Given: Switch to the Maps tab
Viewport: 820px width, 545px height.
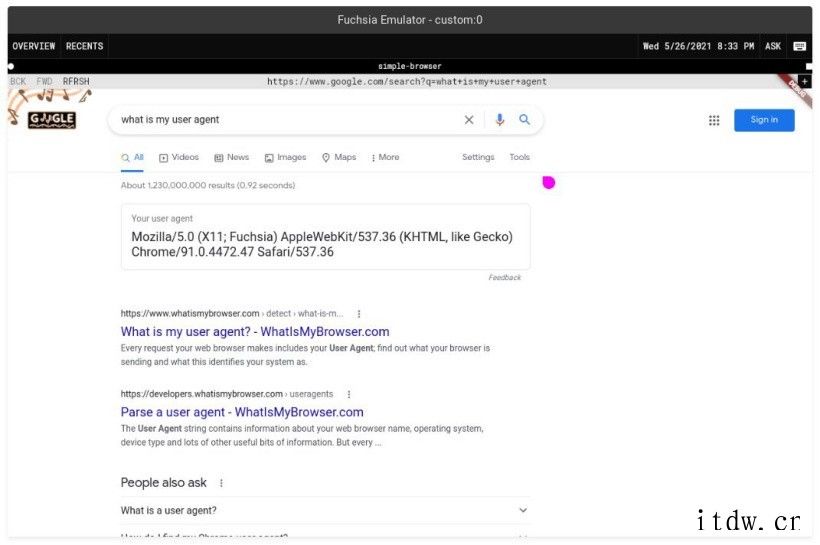Looking at the screenshot, I should [339, 157].
